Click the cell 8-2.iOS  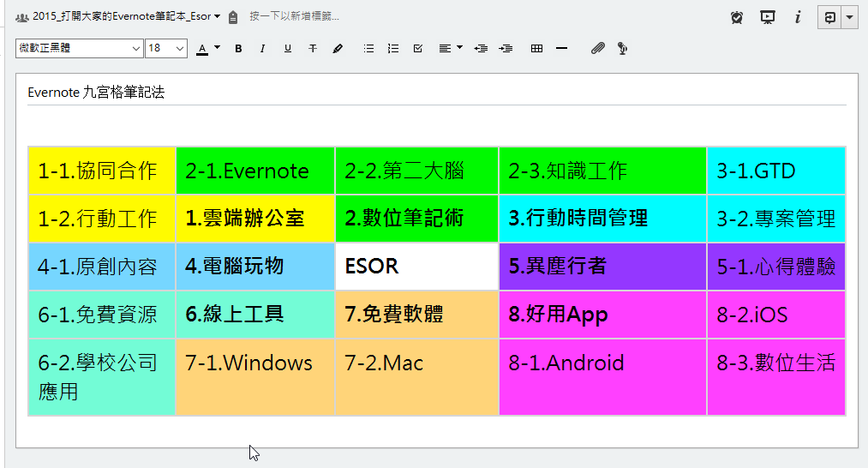coord(776,315)
